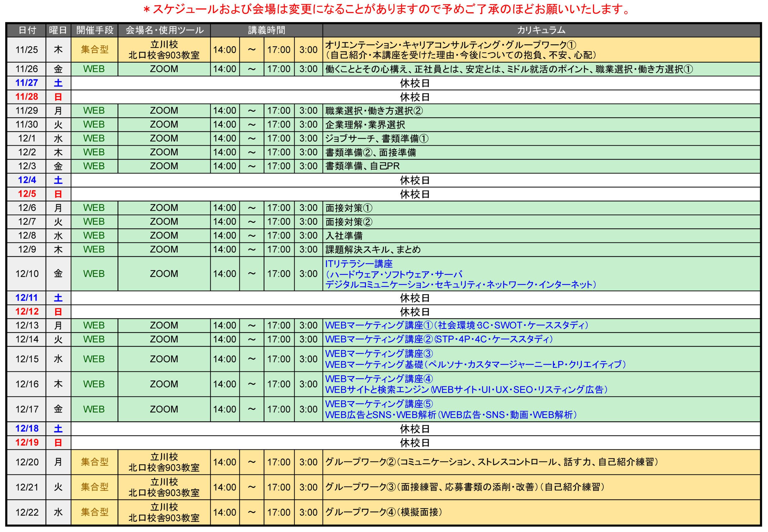Select 集合型 in the 12/22 row
The height and width of the screenshot is (532, 768).
pos(95,512)
